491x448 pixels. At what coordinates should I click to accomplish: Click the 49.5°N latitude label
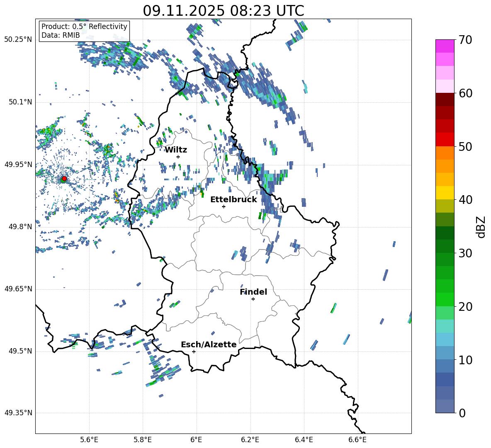point(20,351)
